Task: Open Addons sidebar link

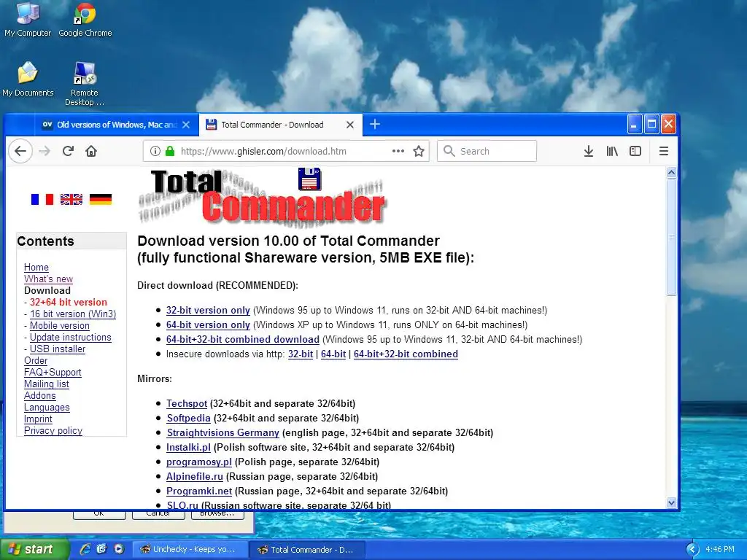Action: pyautogui.click(x=40, y=396)
